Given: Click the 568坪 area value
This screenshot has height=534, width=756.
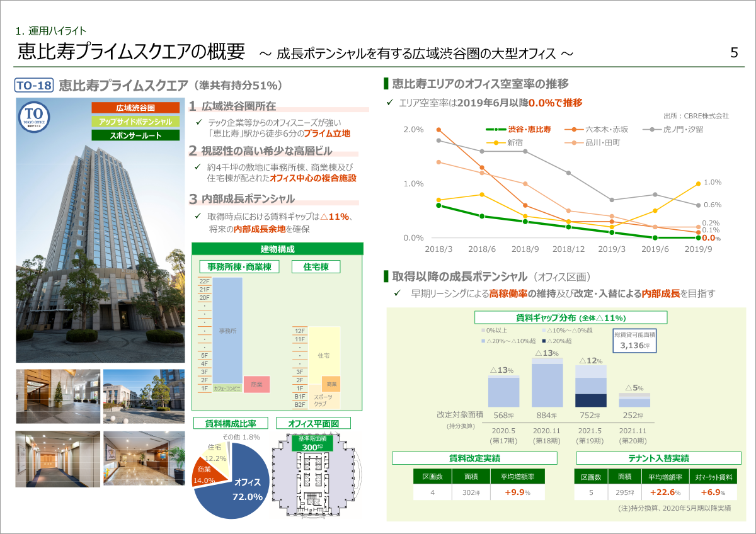Looking at the screenshot, I should tap(504, 415).
